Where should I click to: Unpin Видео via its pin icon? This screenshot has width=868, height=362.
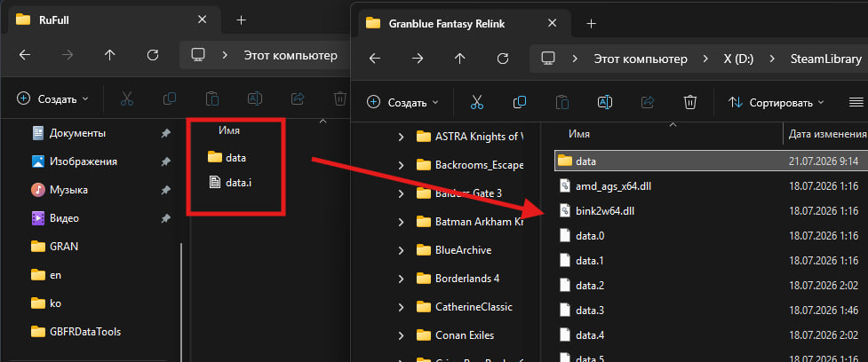[165, 217]
